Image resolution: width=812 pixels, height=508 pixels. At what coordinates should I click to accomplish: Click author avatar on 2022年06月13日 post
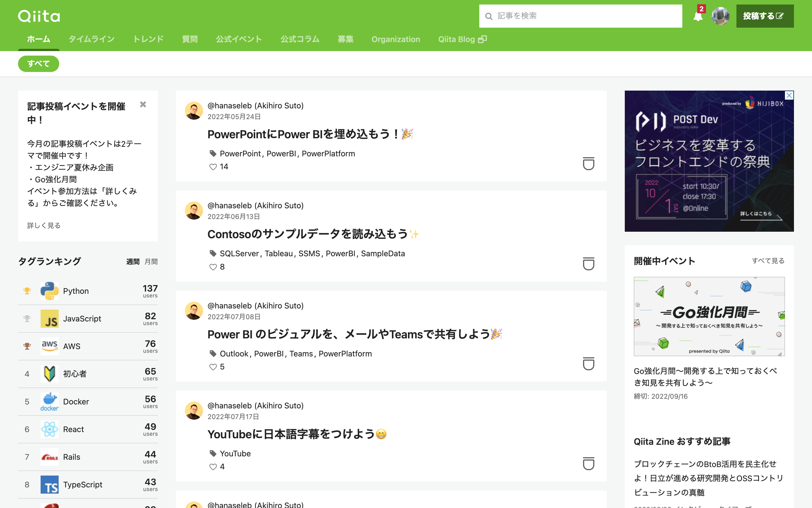coord(194,211)
